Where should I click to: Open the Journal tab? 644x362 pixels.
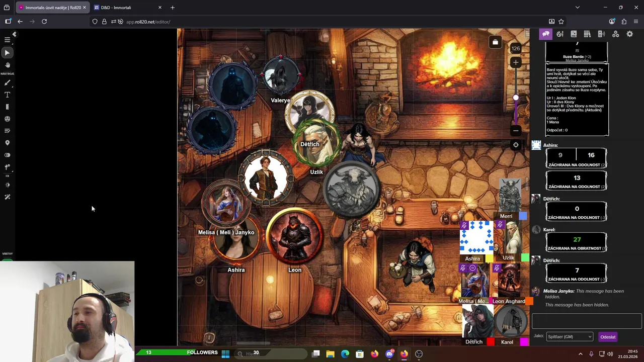(574, 34)
